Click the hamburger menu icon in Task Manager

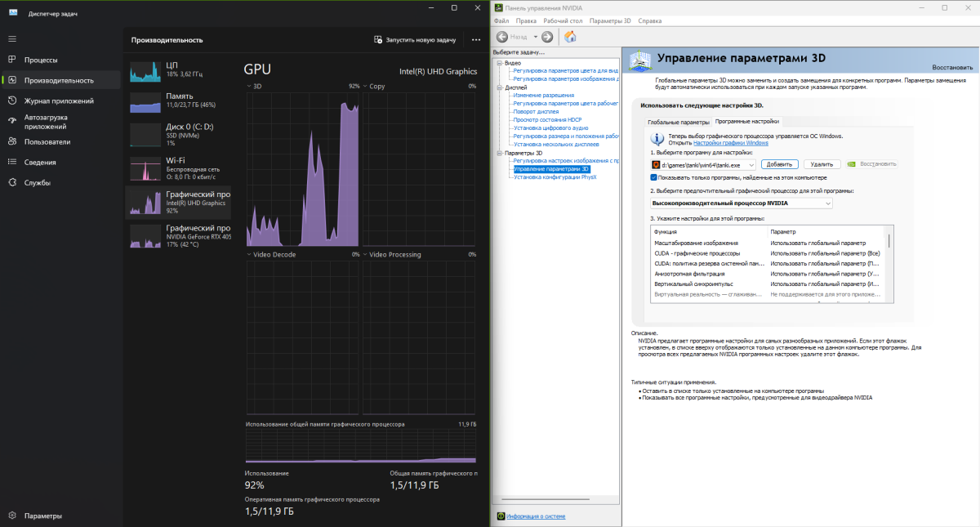12,38
